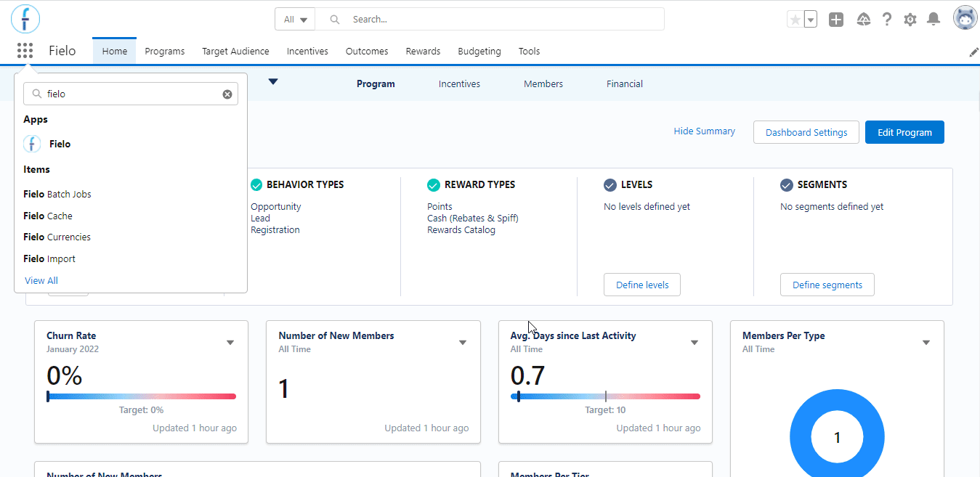This screenshot has width=980, height=477.
Task: Switch to Members dashboard sub-tab
Action: [543, 83]
